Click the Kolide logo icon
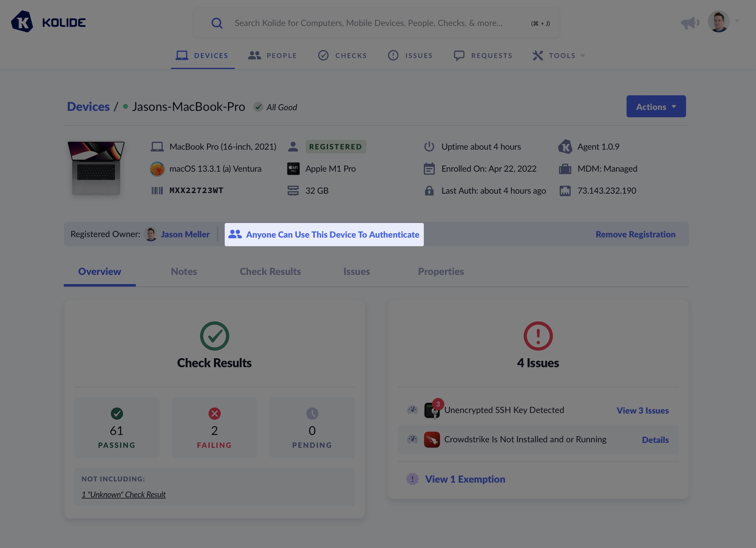The width and height of the screenshot is (756, 548). 22,22
